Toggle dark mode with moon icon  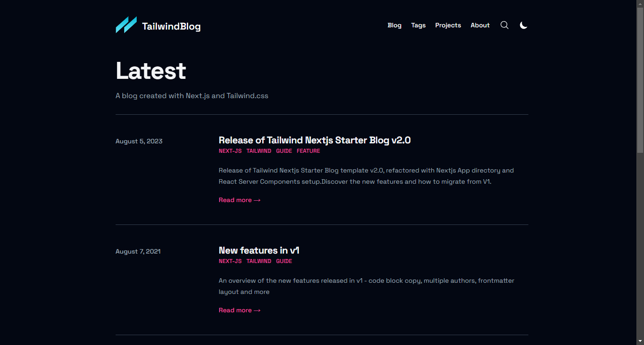point(523,25)
